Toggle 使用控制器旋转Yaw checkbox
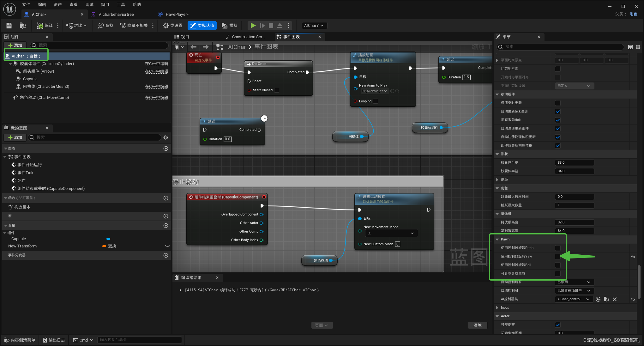The image size is (644, 346). pos(558,257)
